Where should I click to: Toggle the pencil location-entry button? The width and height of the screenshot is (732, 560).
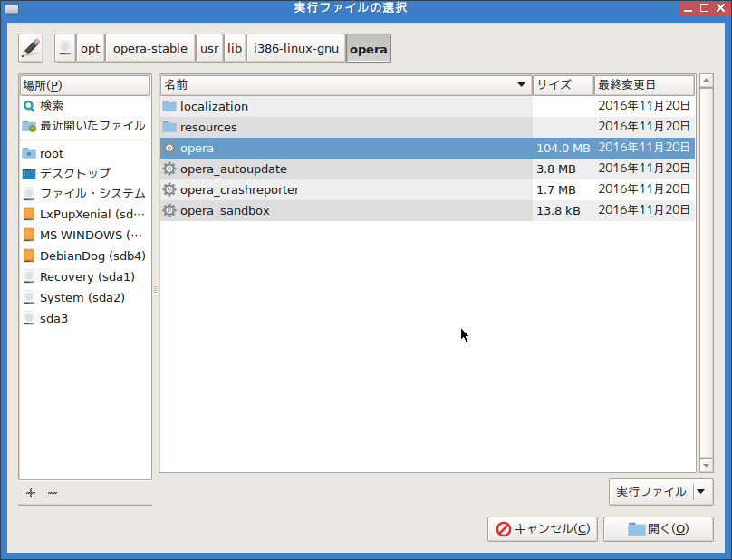point(31,48)
